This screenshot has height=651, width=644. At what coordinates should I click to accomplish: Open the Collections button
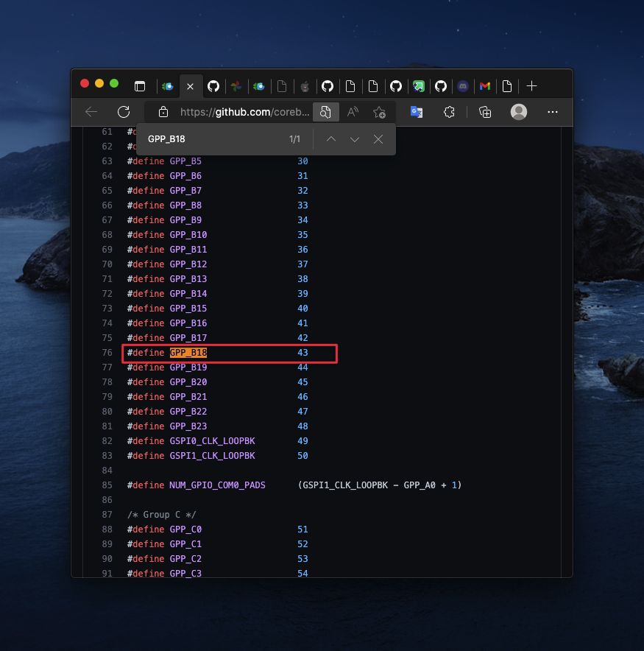(485, 112)
